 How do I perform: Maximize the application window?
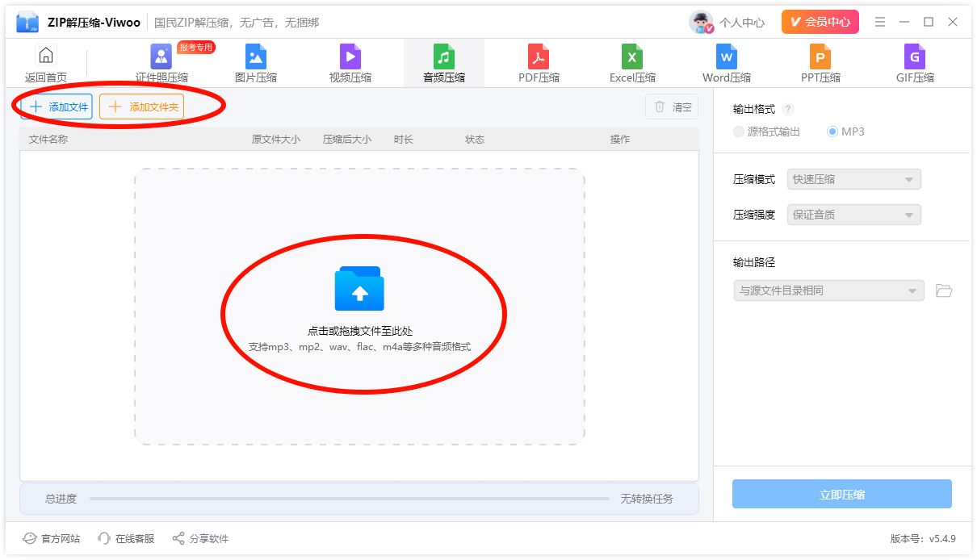tap(929, 22)
